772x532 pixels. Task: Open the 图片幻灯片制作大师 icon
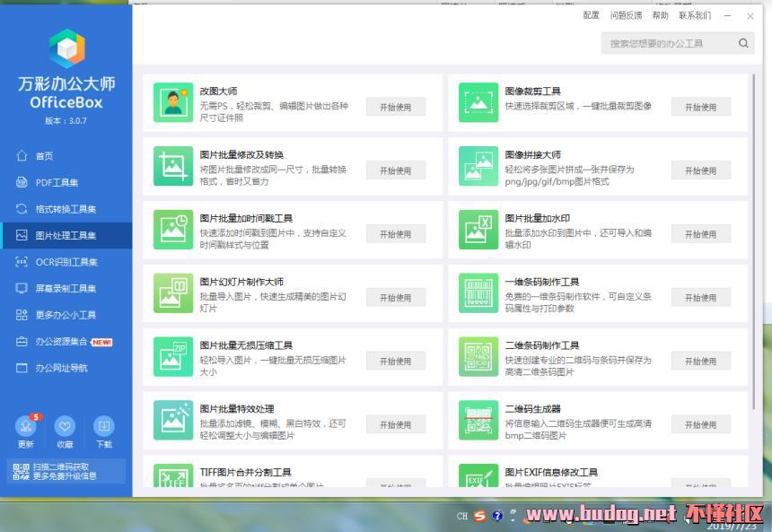tap(173, 292)
